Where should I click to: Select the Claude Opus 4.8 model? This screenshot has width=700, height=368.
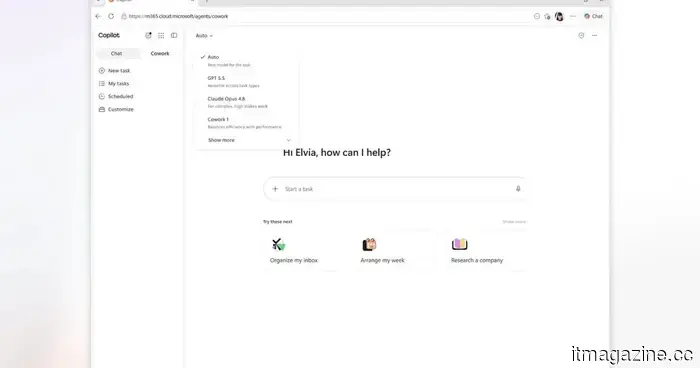click(x=247, y=102)
